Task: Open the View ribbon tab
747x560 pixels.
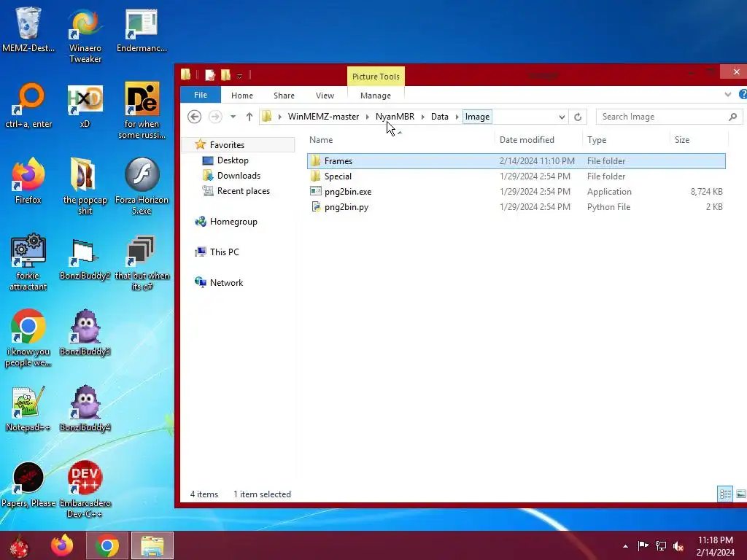Action: (325, 96)
